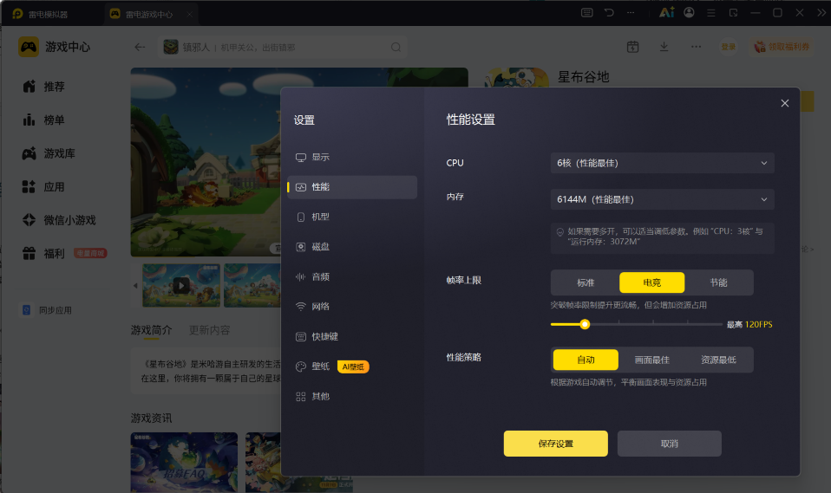This screenshot has width=831, height=493.
Task: Close the 雷电游戏中心 tab
Action: coord(189,14)
